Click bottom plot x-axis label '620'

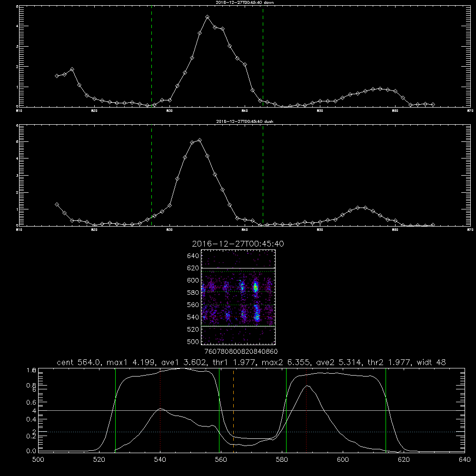click(404, 460)
